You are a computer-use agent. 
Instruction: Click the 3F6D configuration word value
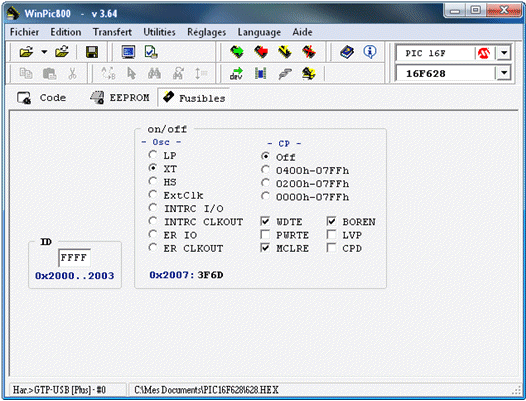coord(210,275)
